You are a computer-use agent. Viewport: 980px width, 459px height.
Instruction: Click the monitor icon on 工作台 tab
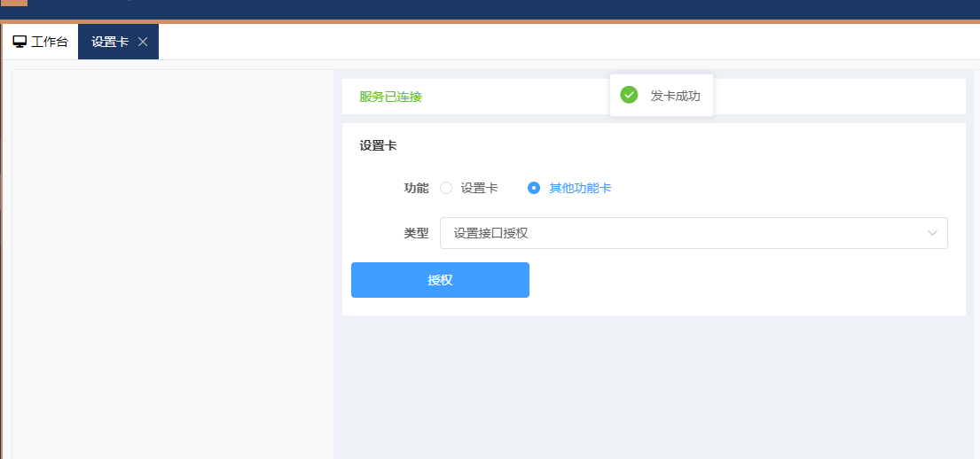point(20,42)
